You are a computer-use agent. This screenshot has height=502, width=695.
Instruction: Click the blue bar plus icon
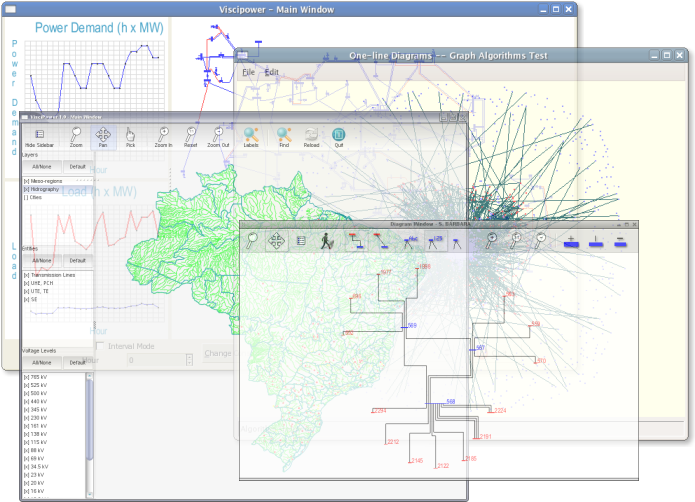click(x=571, y=241)
